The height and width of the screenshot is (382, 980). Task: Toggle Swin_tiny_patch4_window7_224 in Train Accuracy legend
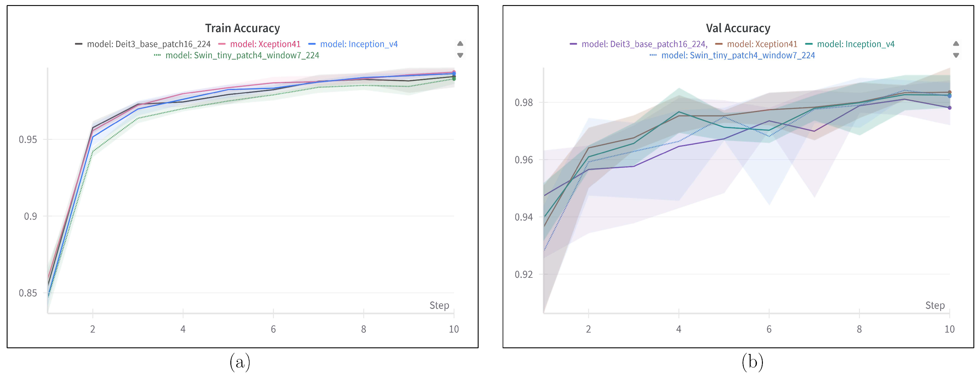click(242, 55)
